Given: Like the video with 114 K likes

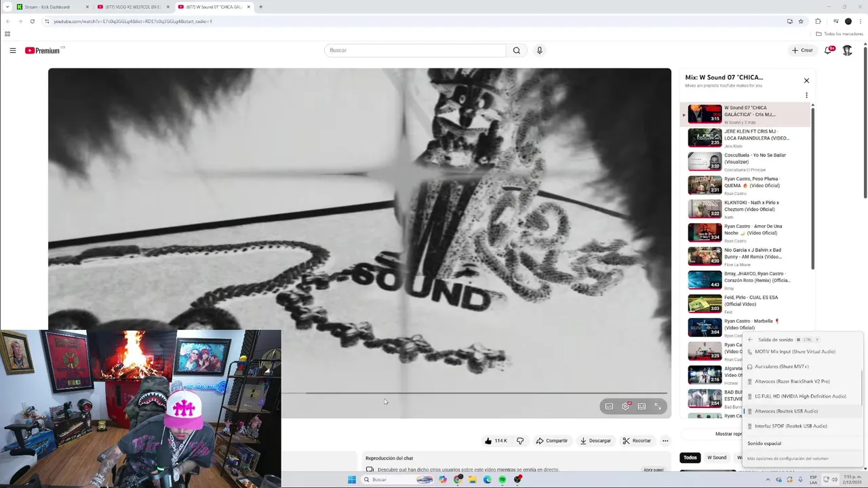Looking at the screenshot, I should click(x=496, y=441).
